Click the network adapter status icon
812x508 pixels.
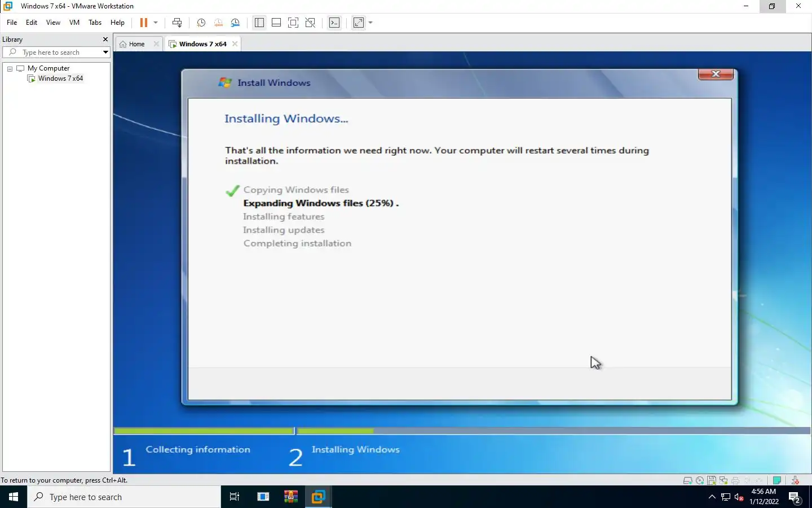click(723, 481)
